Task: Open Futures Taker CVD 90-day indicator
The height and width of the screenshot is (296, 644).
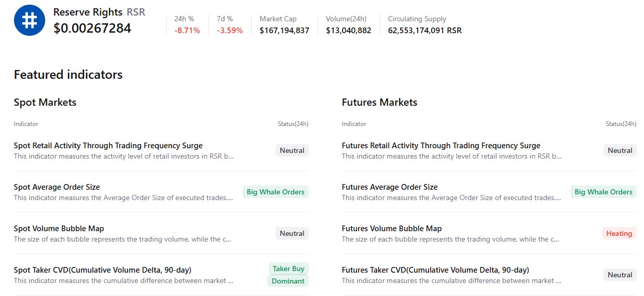Action: [x=435, y=270]
